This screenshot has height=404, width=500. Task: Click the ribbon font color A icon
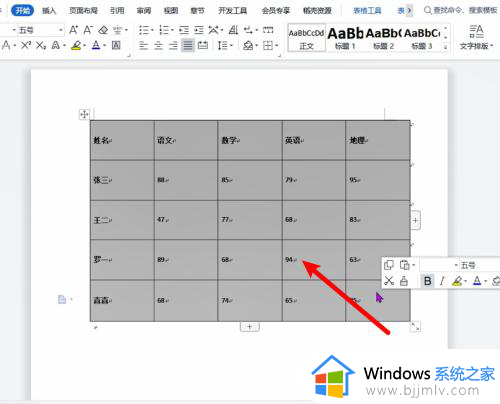(96, 45)
